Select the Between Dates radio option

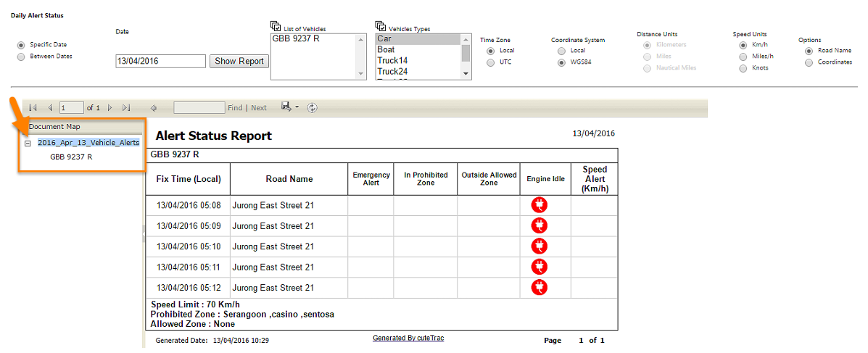click(x=20, y=57)
